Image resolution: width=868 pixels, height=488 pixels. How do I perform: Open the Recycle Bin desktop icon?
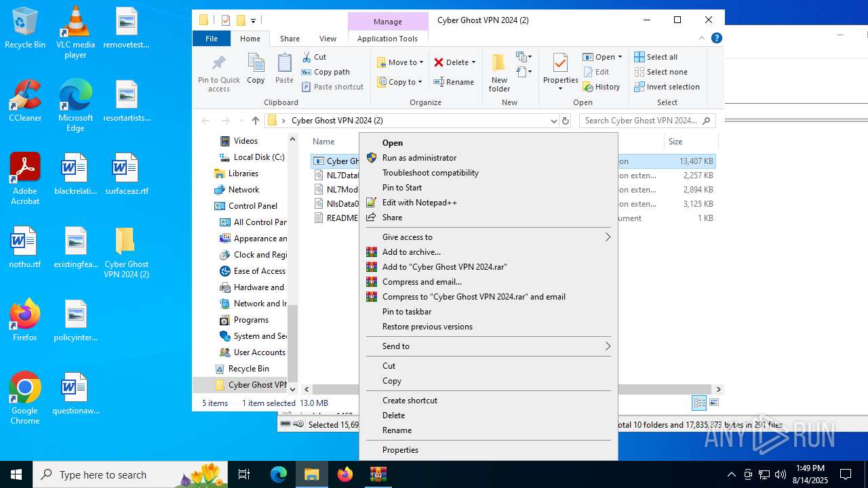pyautogui.click(x=25, y=28)
